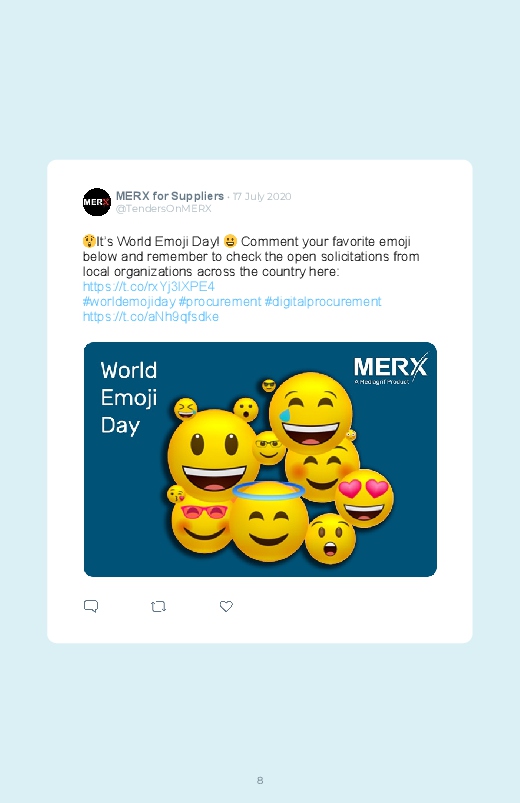The image size is (520, 803).
Task: Click the retweet arrows icon
Action: 158,607
